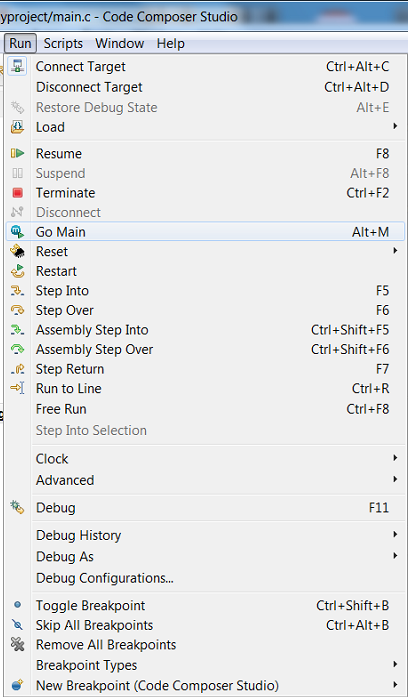This screenshot has height=697, width=408.
Task: Click the Run to Line icon
Action: click(17, 389)
